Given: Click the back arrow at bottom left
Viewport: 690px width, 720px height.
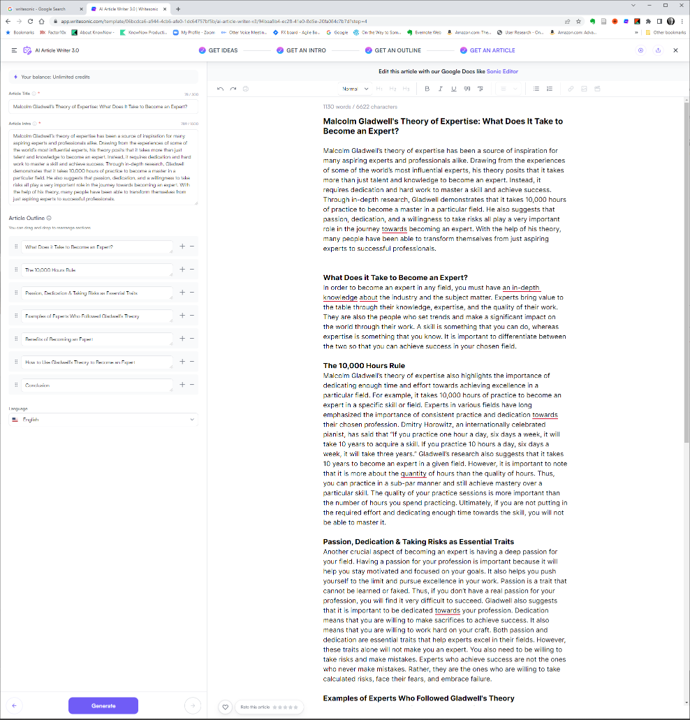Looking at the screenshot, I should [x=14, y=706].
